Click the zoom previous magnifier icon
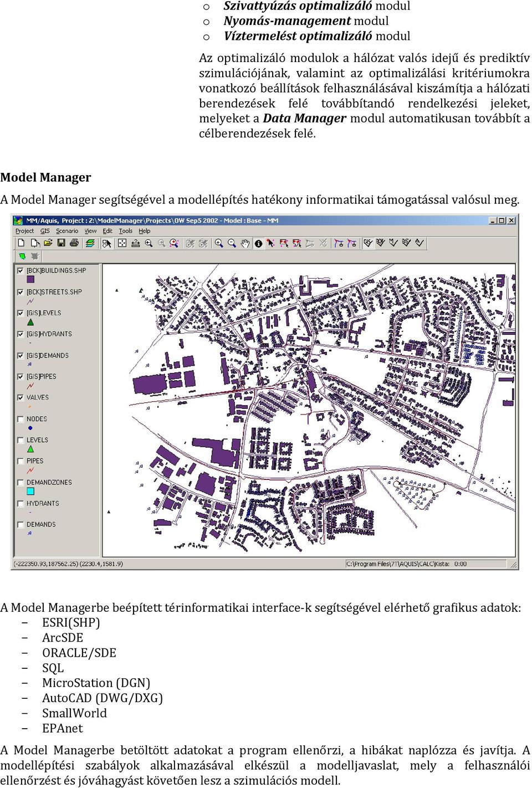The height and width of the screenshot is (788, 532). coord(149,243)
